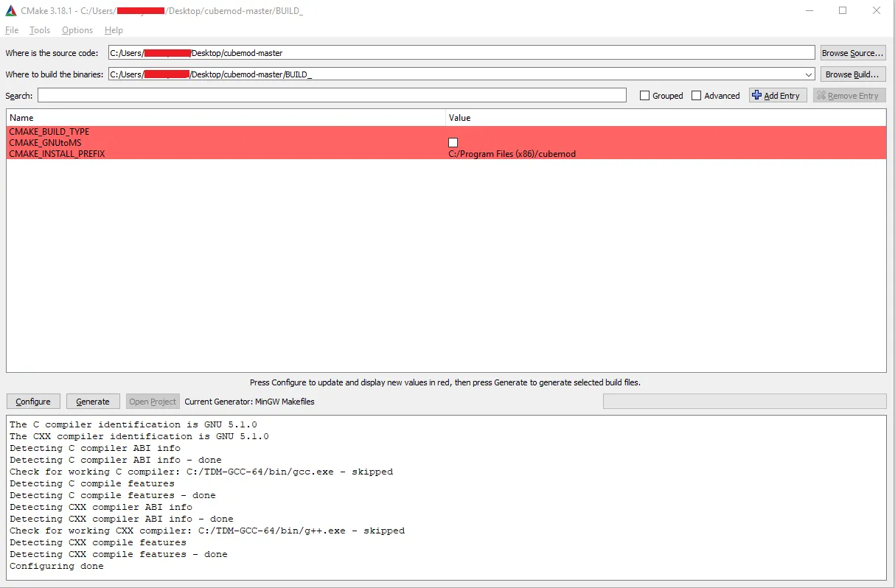This screenshot has height=588, width=895.
Task: Click the X icon on Remove Entry
Action: coord(821,95)
